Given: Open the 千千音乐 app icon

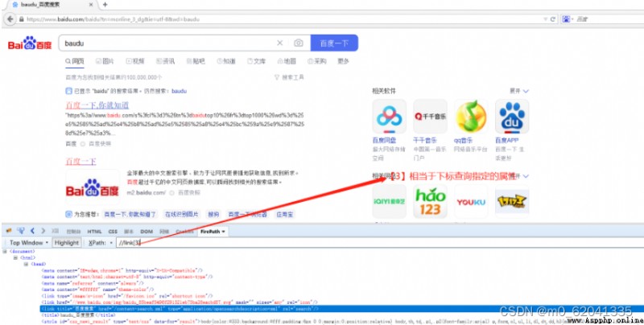Looking at the screenshot, I should coord(430,116).
